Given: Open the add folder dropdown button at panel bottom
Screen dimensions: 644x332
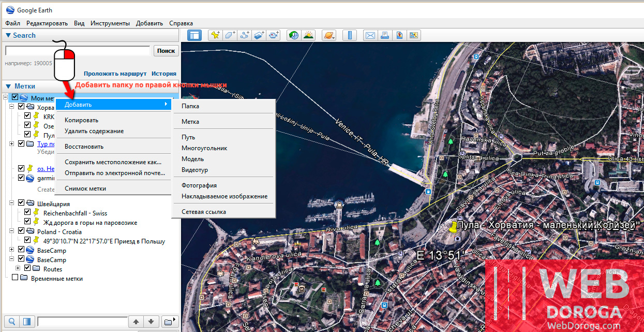Looking at the screenshot, I should pyautogui.click(x=169, y=321).
